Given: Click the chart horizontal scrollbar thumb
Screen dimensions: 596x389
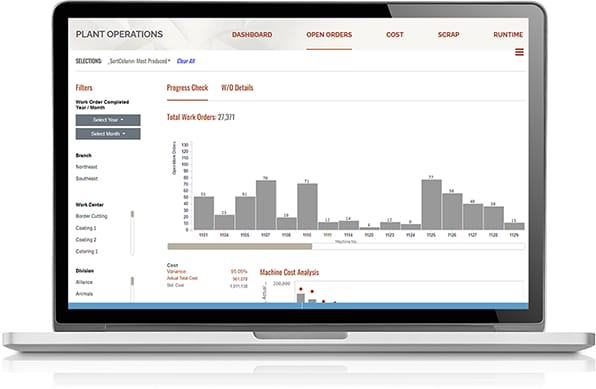Looking at the screenshot, I should (240, 246).
